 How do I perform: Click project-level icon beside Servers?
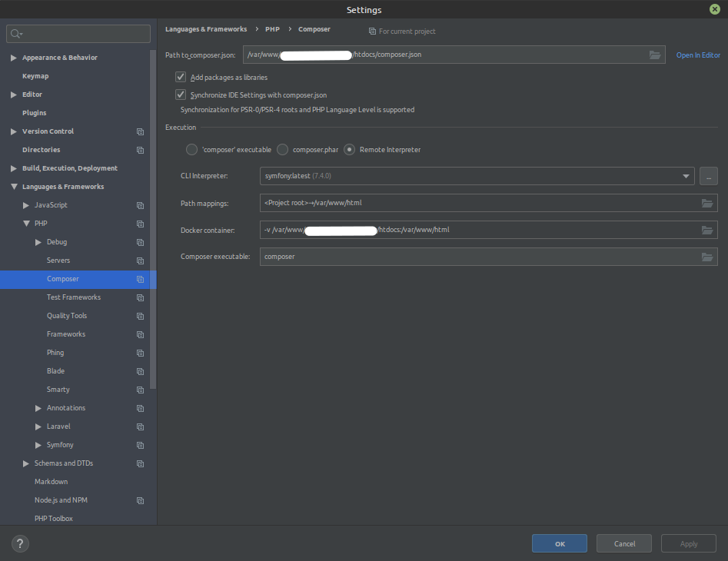[x=140, y=261]
